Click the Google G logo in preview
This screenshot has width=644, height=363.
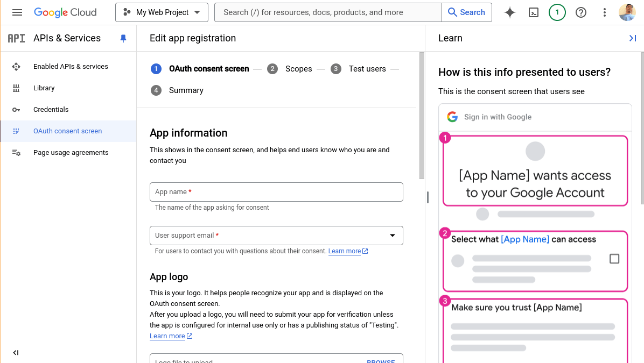point(452,117)
